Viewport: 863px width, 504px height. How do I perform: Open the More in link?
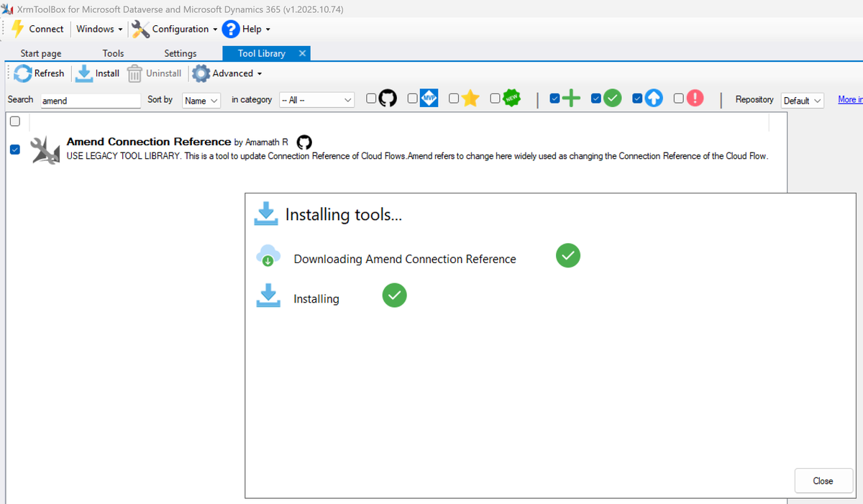tap(850, 100)
